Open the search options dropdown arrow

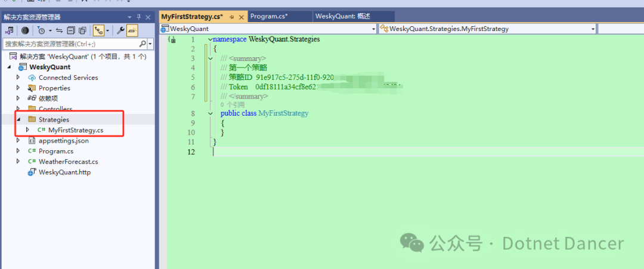point(150,44)
